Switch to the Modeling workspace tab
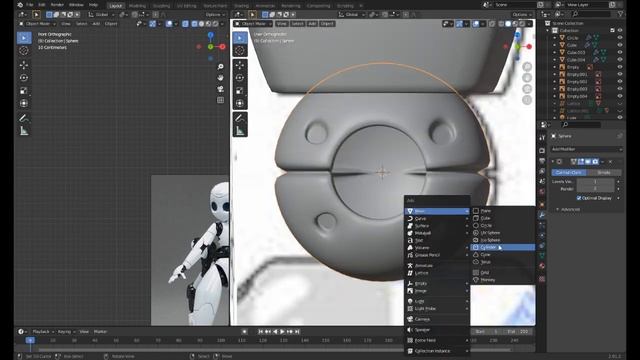 137,6
